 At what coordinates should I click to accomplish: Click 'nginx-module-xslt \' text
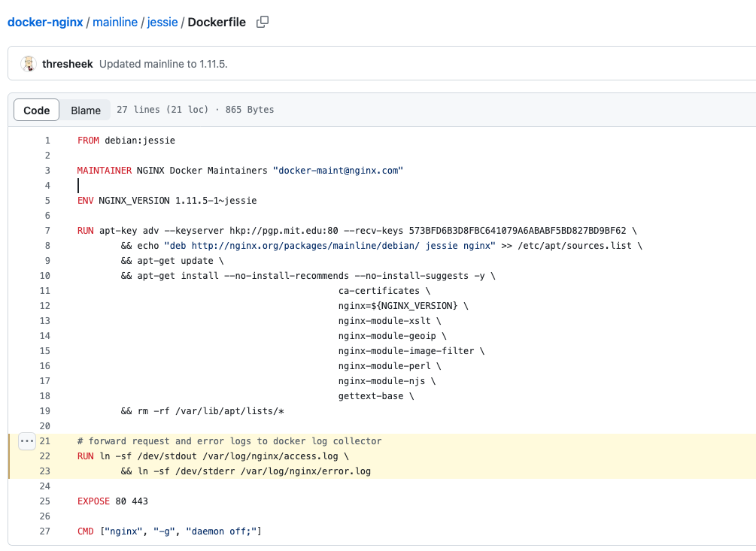[390, 321]
